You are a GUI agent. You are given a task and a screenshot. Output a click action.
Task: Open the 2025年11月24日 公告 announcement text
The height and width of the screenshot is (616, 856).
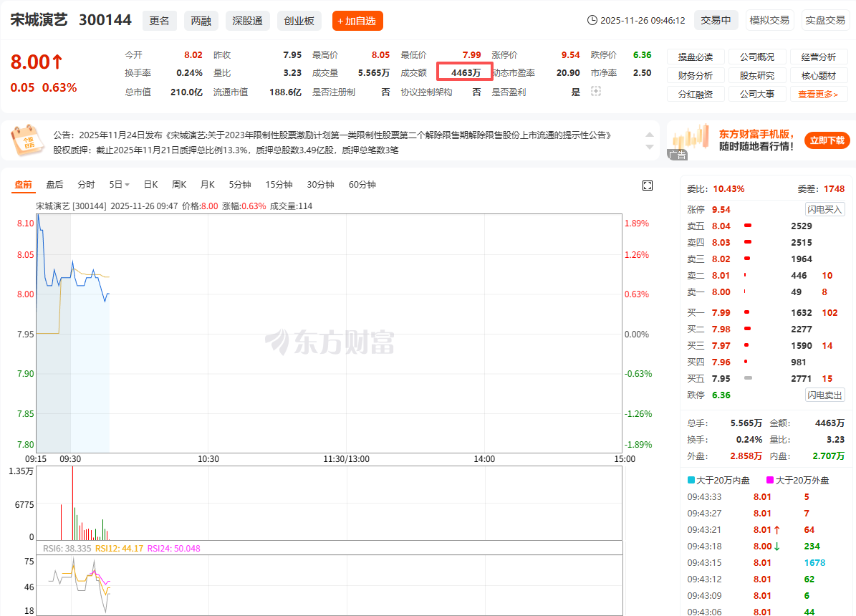coord(332,135)
